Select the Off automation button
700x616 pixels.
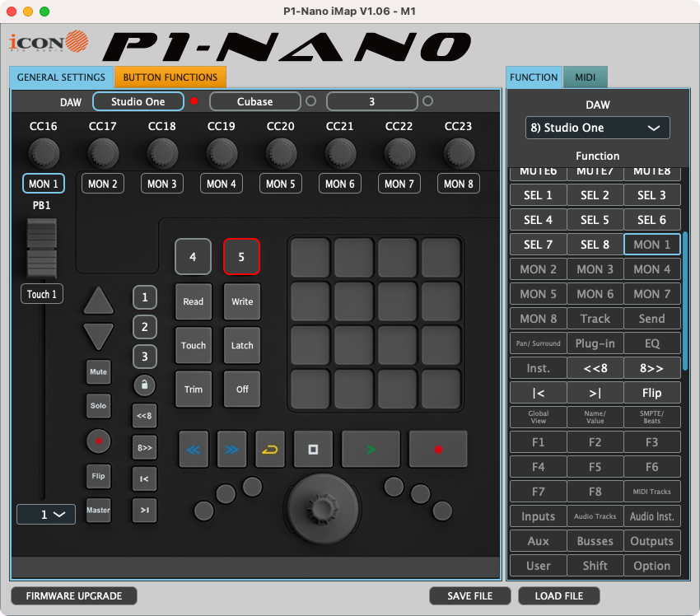pyautogui.click(x=242, y=390)
